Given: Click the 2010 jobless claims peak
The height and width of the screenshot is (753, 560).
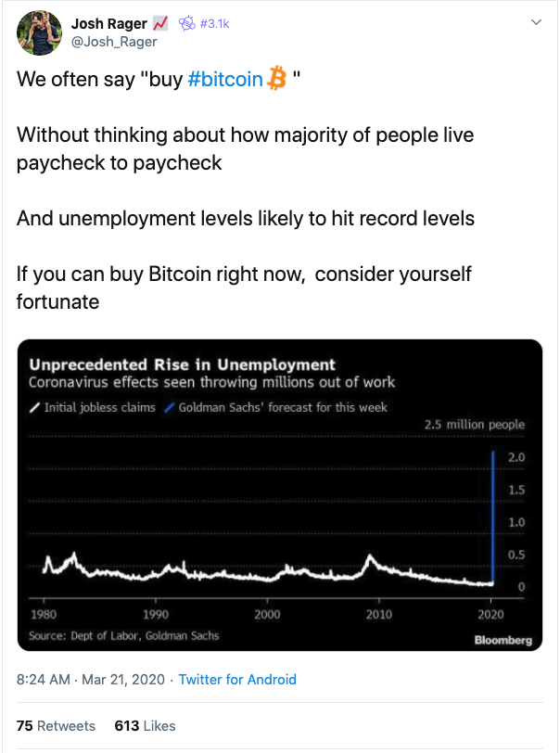Looking at the screenshot, I should (x=370, y=558).
